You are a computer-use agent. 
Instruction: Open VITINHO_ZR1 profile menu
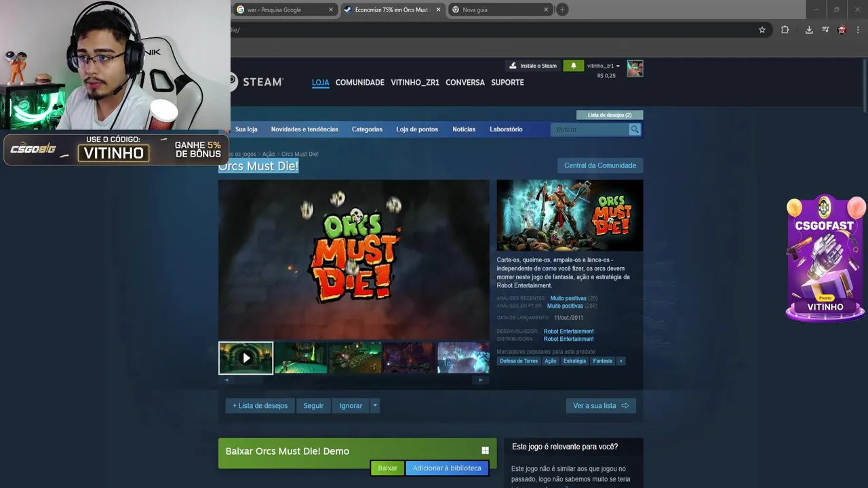coord(415,83)
